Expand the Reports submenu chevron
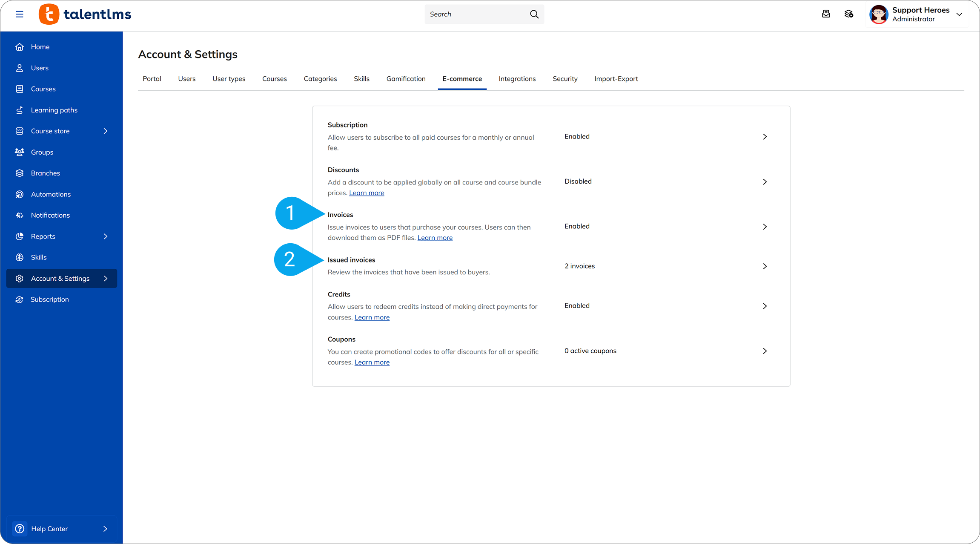This screenshot has width=980, height=544. [105, 236]
